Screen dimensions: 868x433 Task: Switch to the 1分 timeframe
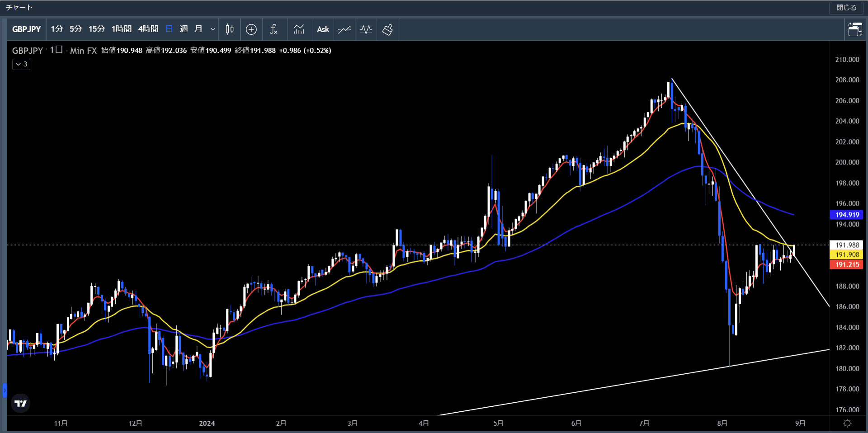pos(57,29)
